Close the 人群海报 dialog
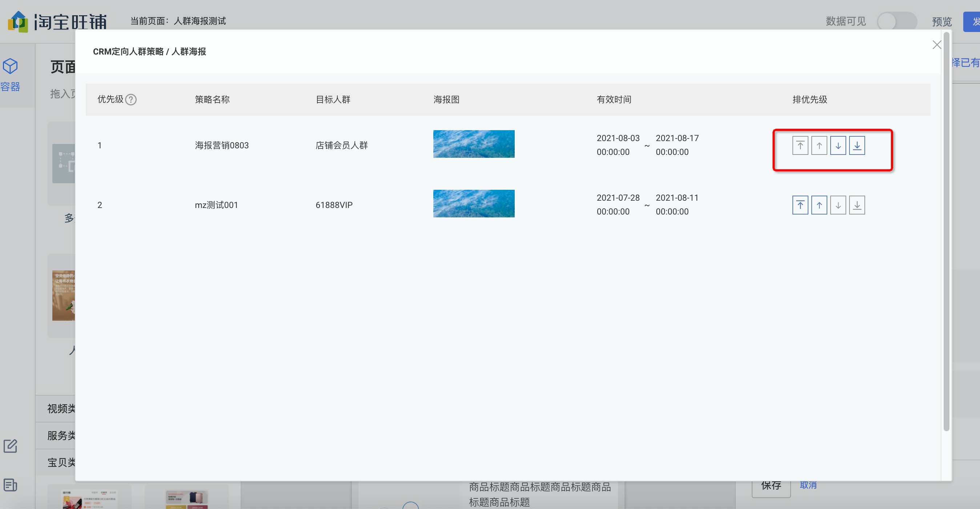Viewport: 980px width, 509px height. pos(937,45)
